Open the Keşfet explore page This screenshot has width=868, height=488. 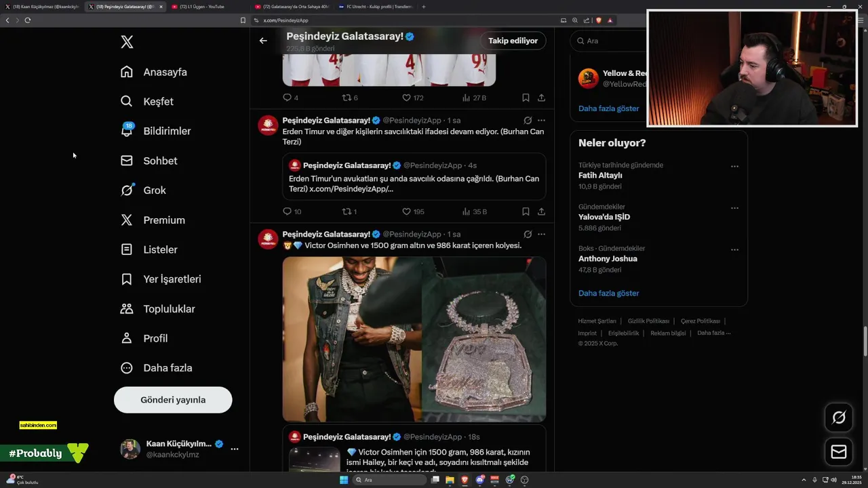tap(146, 102)
